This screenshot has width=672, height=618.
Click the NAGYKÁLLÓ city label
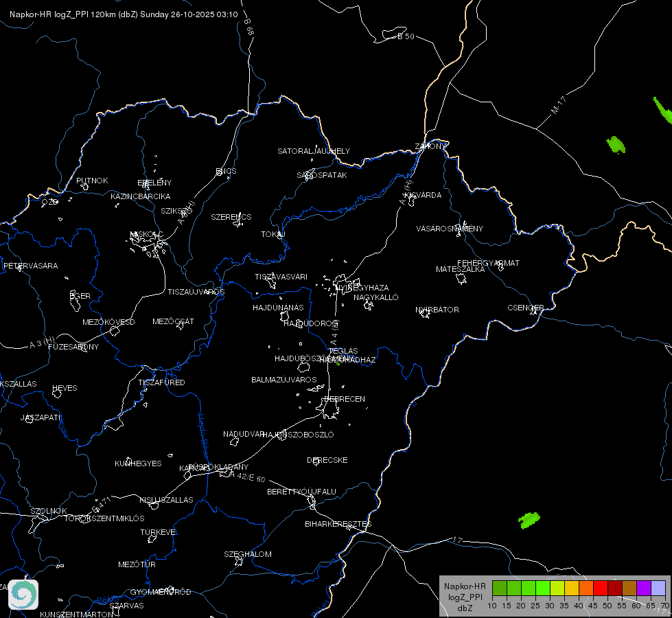[x=376, y=297]
